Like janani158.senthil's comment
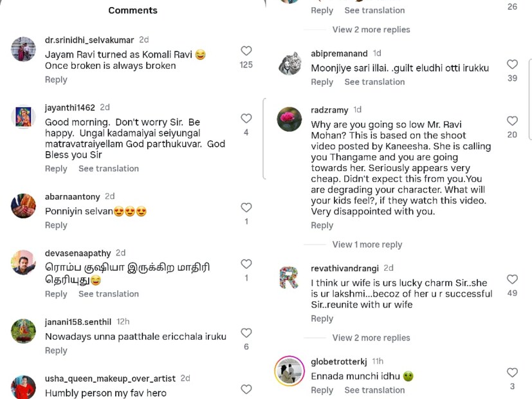The height and width of the screenshot is (399, 532). point(246,333)
